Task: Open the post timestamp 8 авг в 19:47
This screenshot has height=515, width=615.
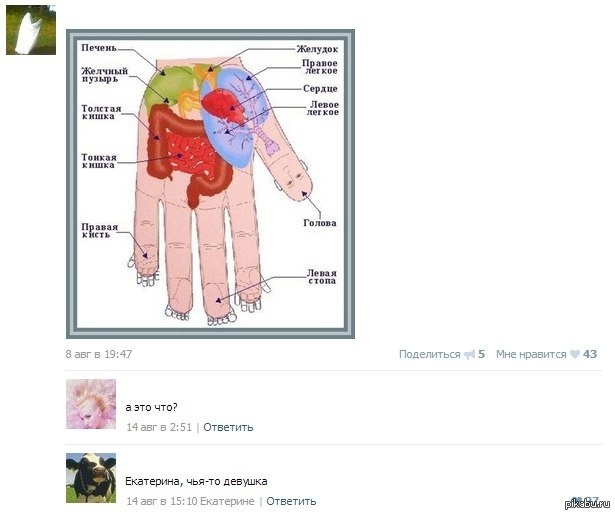Action: tap(99, 354)
